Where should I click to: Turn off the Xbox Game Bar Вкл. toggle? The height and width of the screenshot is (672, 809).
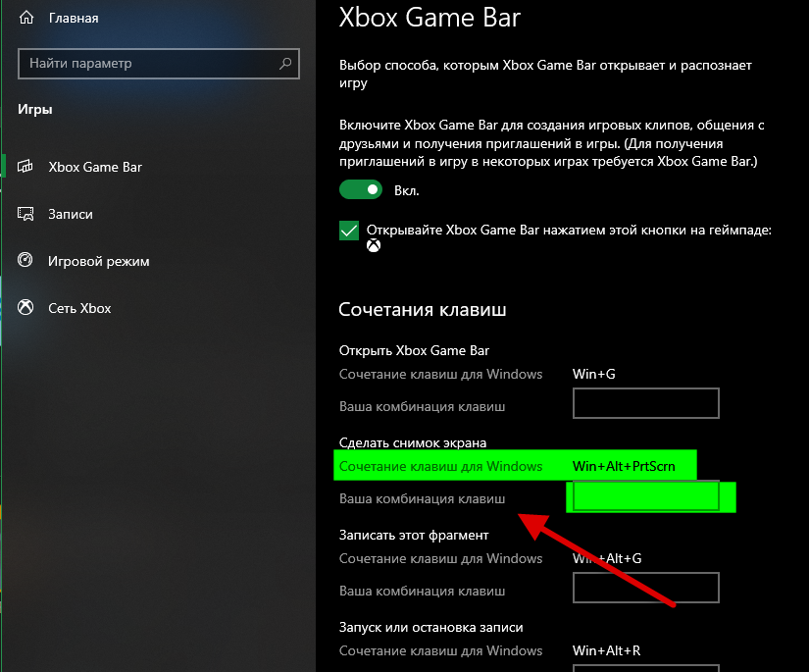[x=361, y=190]
